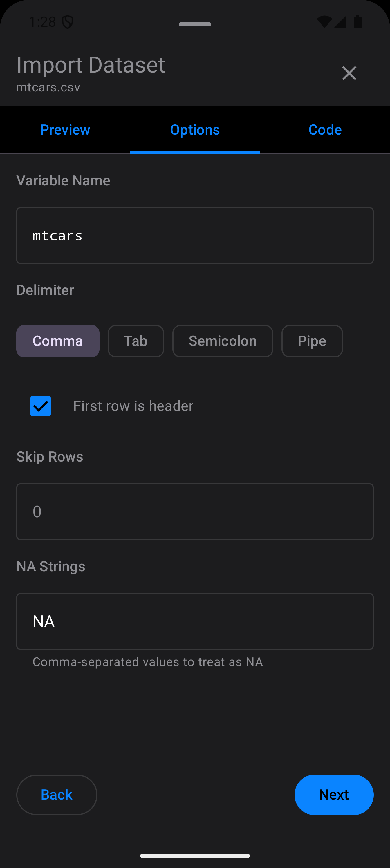The width and height of the screenshot is (390, 868).
Task: Tap the battery status icon
Action: coord(357,22)
